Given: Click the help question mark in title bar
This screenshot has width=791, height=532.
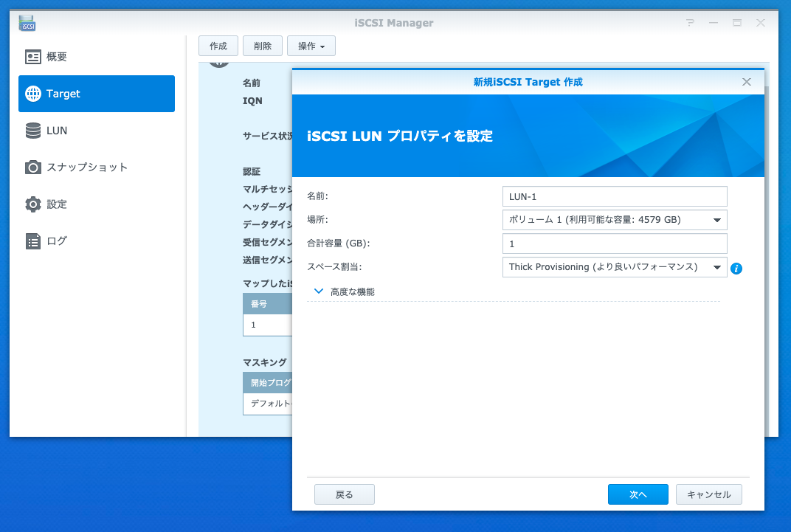Looking at the screenshot, I should 690,23.
